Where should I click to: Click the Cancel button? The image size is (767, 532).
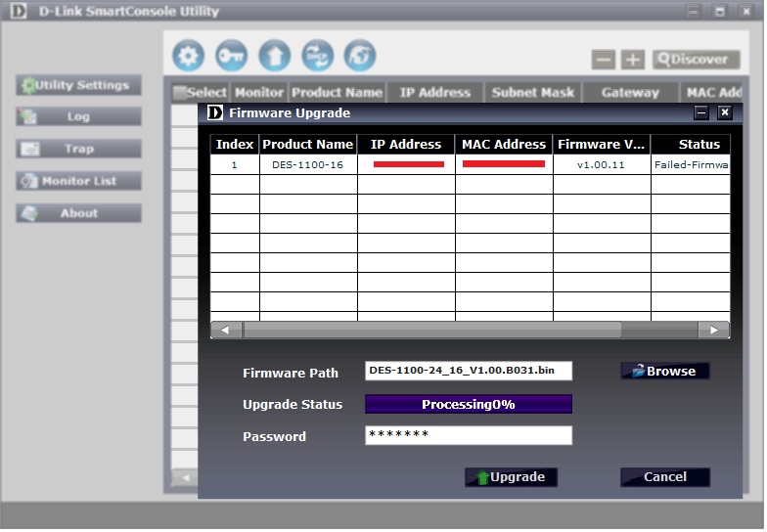(665, 477)
